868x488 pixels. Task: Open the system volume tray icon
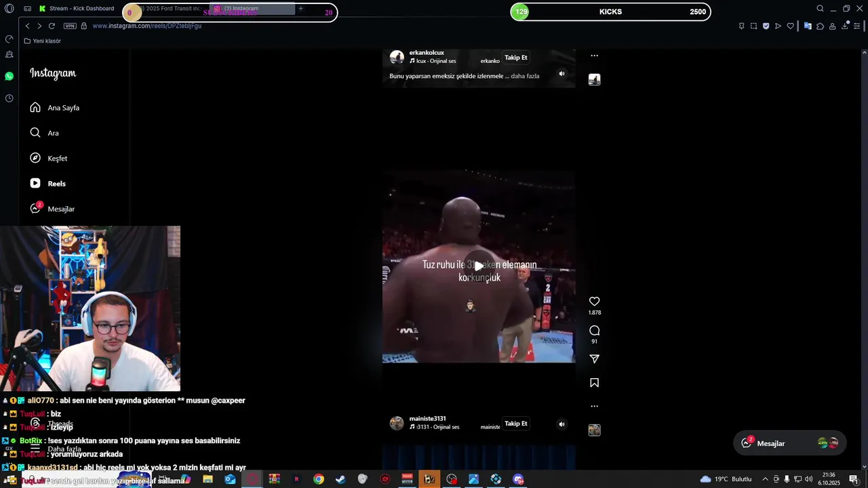pos(808,479)
